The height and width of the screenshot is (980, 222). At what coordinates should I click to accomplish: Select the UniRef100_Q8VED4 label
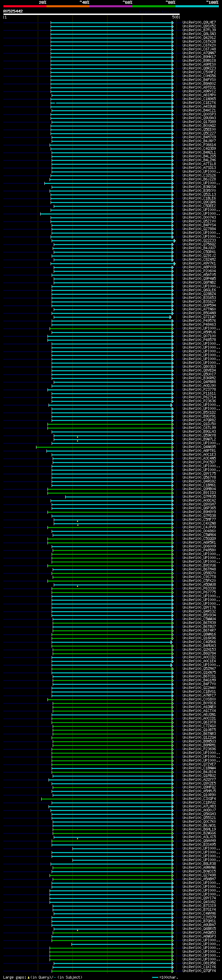199,371
